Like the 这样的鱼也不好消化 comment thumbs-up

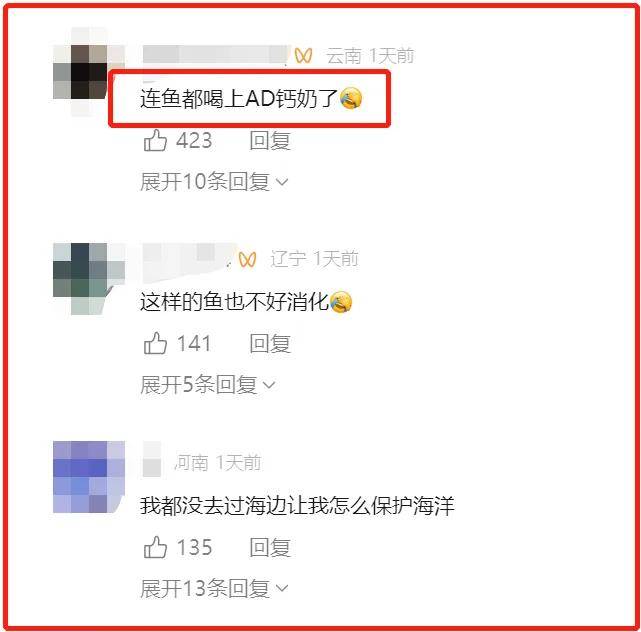pyautogui.click(x=155, y=343)
